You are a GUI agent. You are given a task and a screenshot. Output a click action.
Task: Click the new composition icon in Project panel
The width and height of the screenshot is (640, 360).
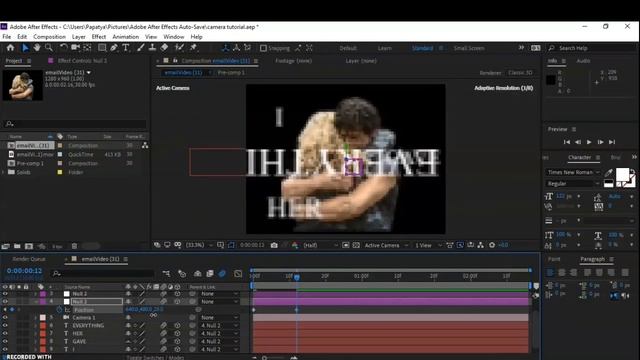tap(29, 246)
